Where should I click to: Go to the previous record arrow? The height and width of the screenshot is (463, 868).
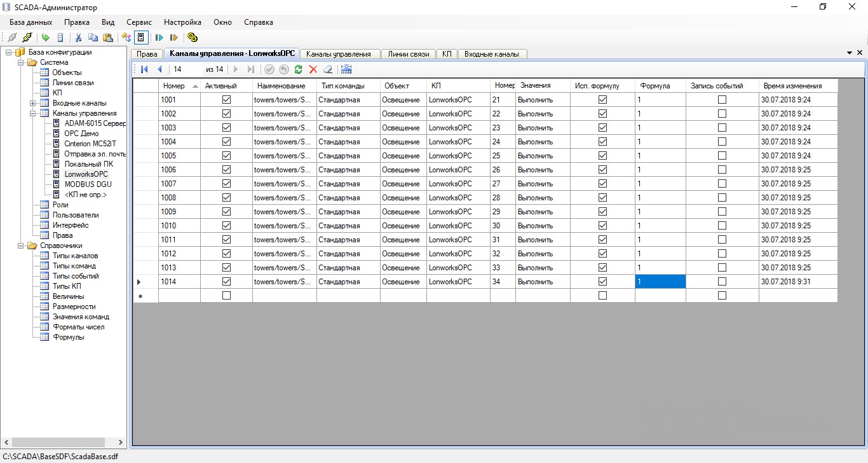click(x=159, y=69)
